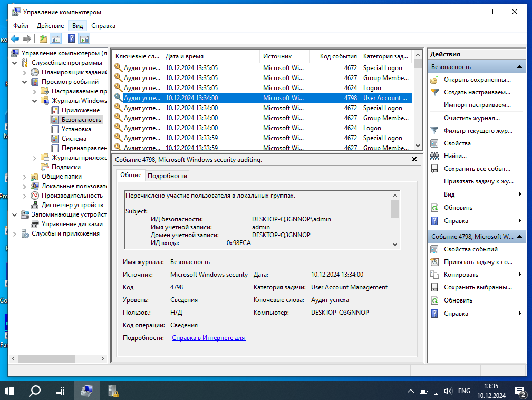
Task: Open the notification center tray icon
Action: point(520,392)
